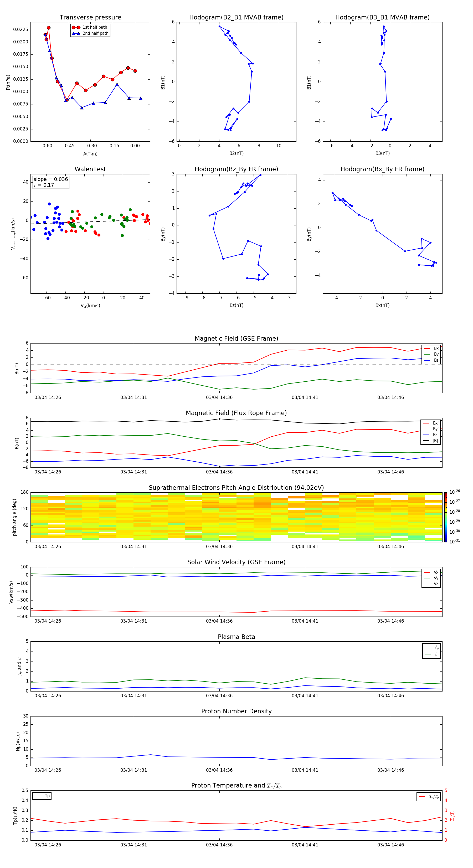The width and height of the screenshot is (473, 868).
Task: Click the "Pt(nPa)" y-axis label
Action: click(x=8, y=82)
